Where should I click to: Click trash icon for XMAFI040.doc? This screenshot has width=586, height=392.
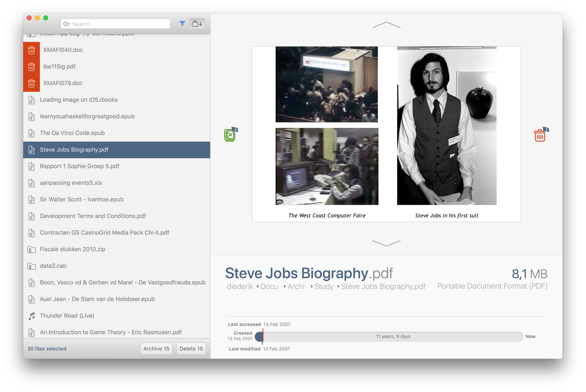coord(31,50)
